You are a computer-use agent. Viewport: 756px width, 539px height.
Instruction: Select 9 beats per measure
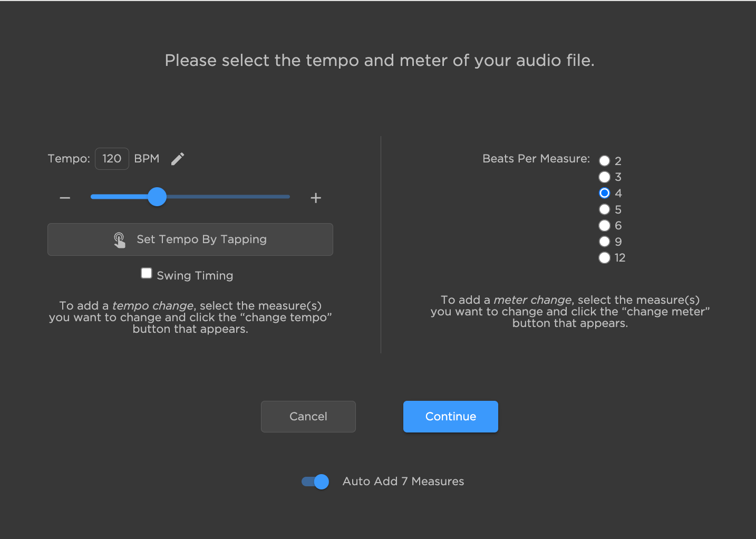(x=604, y=242)
